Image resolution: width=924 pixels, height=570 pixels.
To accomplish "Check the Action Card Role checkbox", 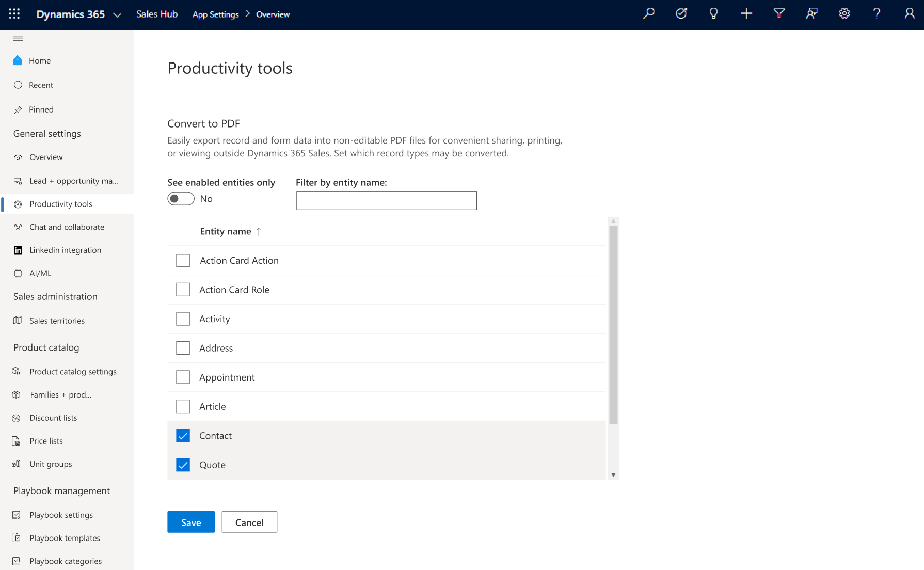I will pyautogui.click(x=183, y=290).
